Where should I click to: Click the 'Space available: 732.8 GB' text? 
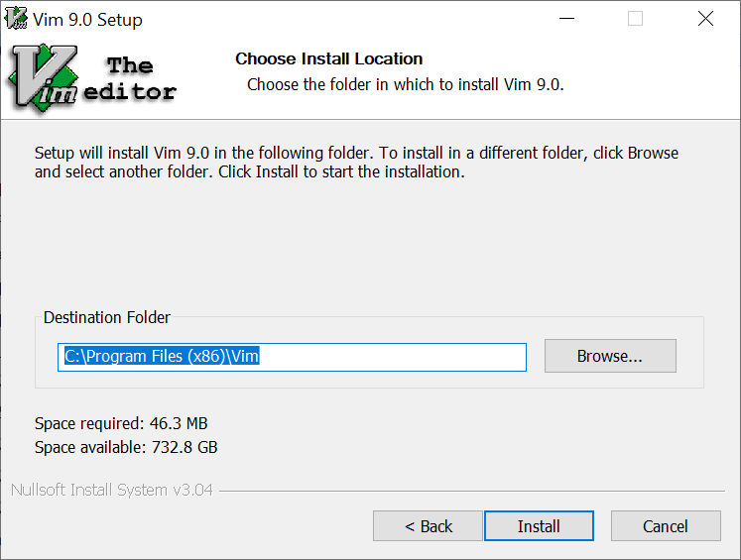coord(126,447)
